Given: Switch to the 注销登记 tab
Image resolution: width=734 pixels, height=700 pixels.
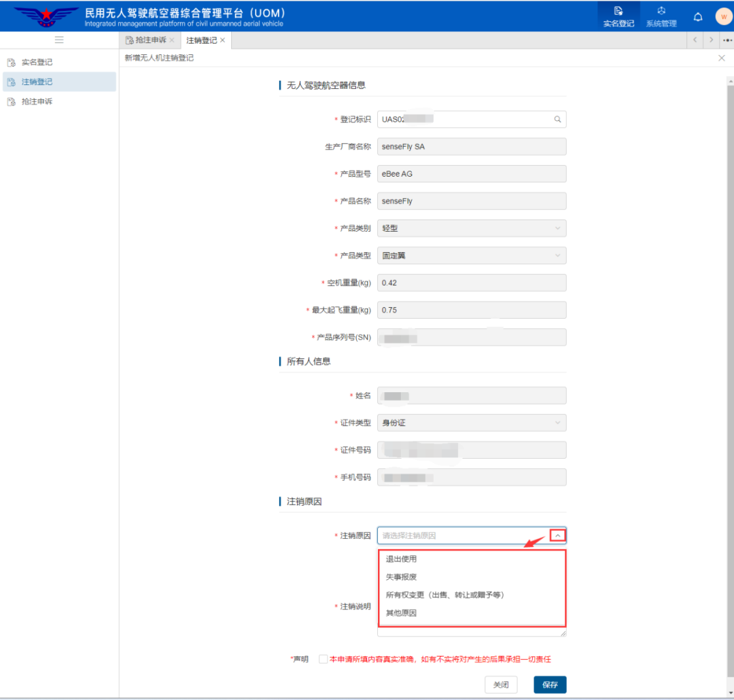Looking at the screenshot, I should tap(201, 40).
